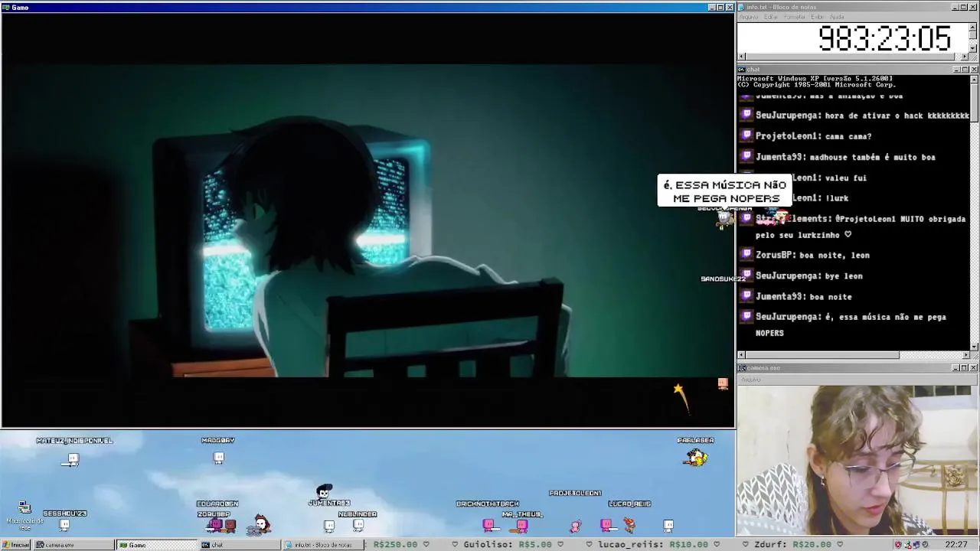
Task: Click 'Guioliso: R$5.00' donation ticker text
Action: (507, 545)
